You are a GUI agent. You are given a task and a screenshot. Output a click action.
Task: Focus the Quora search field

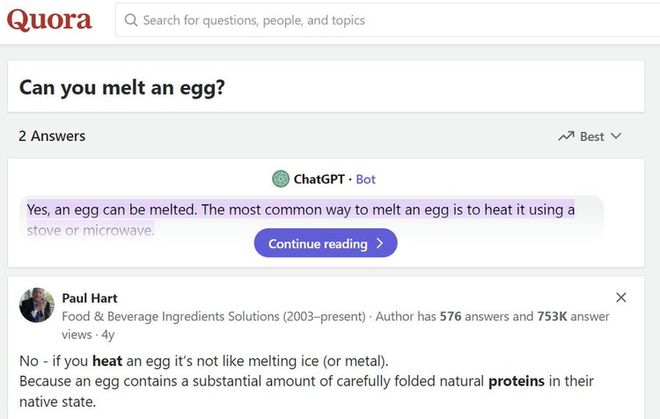point(380,20)
